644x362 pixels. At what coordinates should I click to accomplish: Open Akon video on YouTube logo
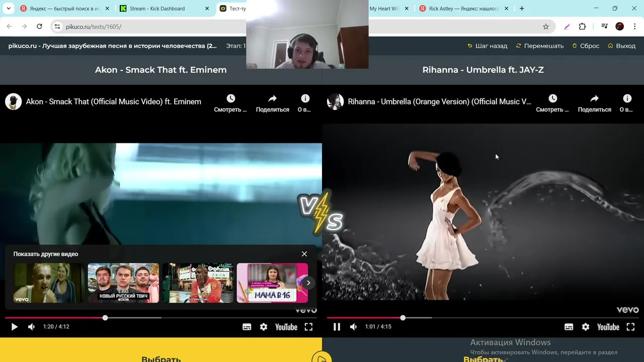point(286,327)
